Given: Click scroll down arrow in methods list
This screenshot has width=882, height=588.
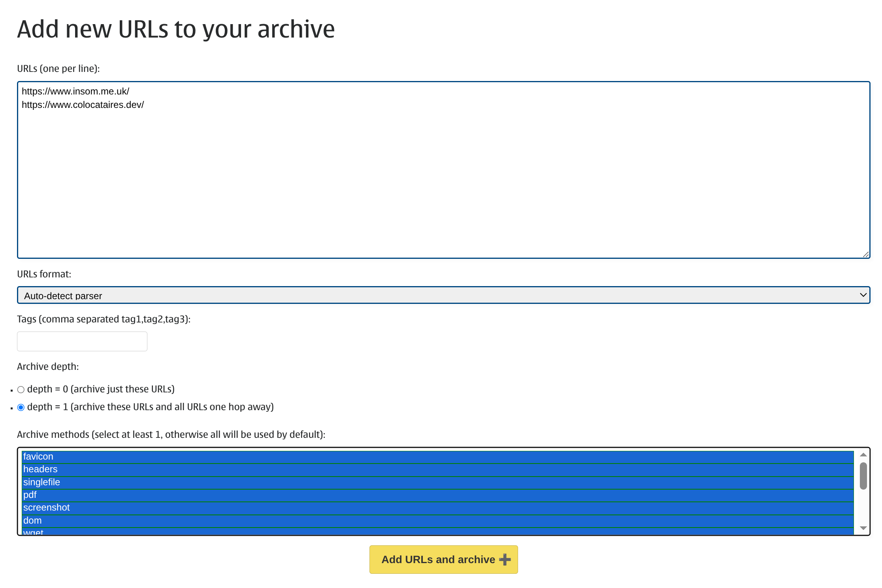Looking at the screenshot, I should tap(863, 528).
